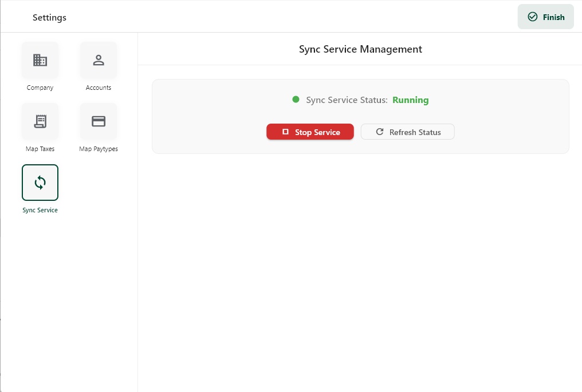Image resolution: width=582 pixels, height=392 pixels.
Task: Click the square stop icon in red button
Action: (285, 132)
